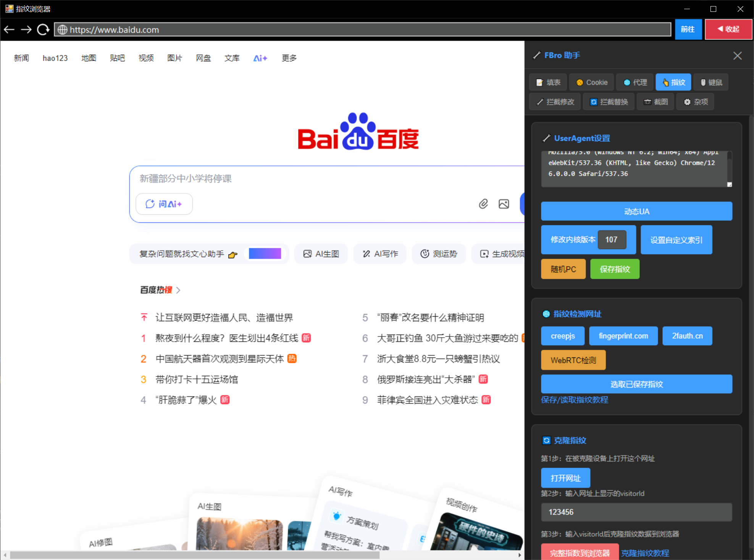Click the 随机PC button

563,269
